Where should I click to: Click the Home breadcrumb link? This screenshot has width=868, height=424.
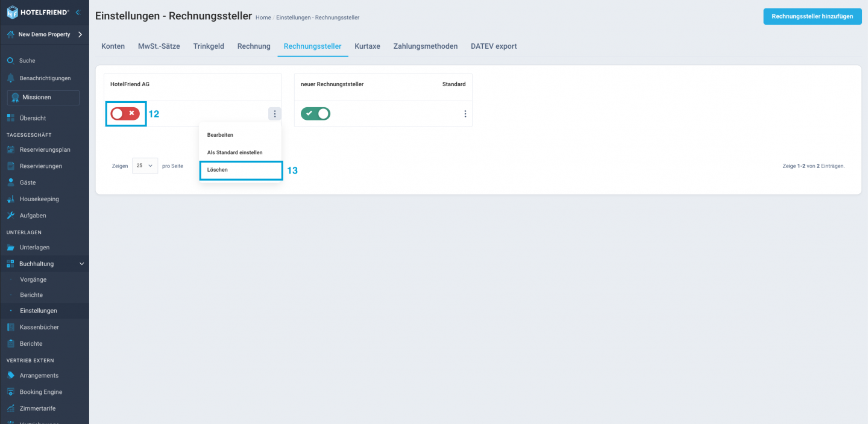coord(263,17)
